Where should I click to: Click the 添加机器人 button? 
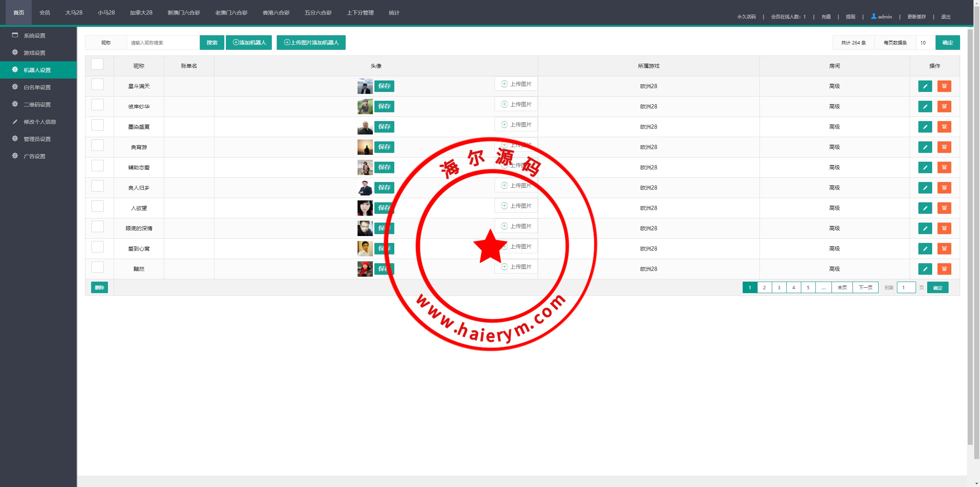[249, 43]
